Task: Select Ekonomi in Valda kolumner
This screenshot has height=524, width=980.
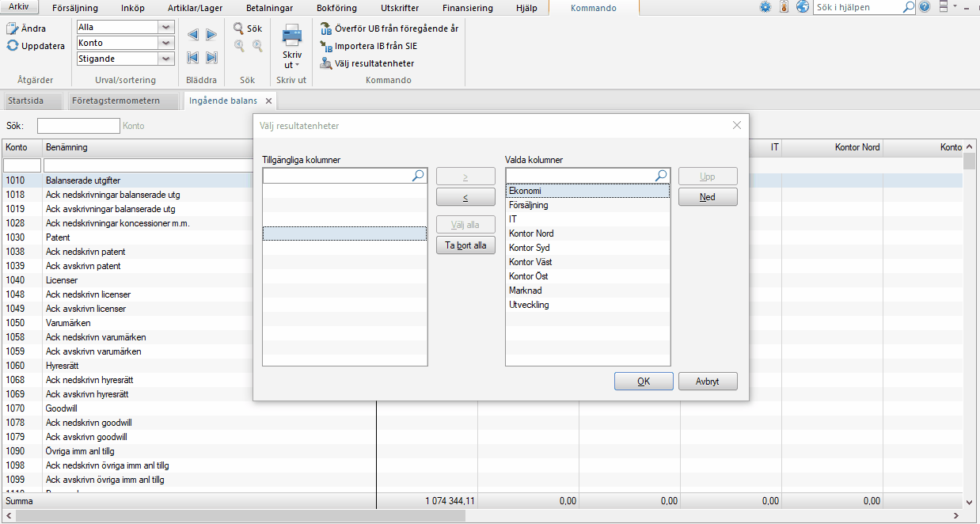Action: [587, 191]
